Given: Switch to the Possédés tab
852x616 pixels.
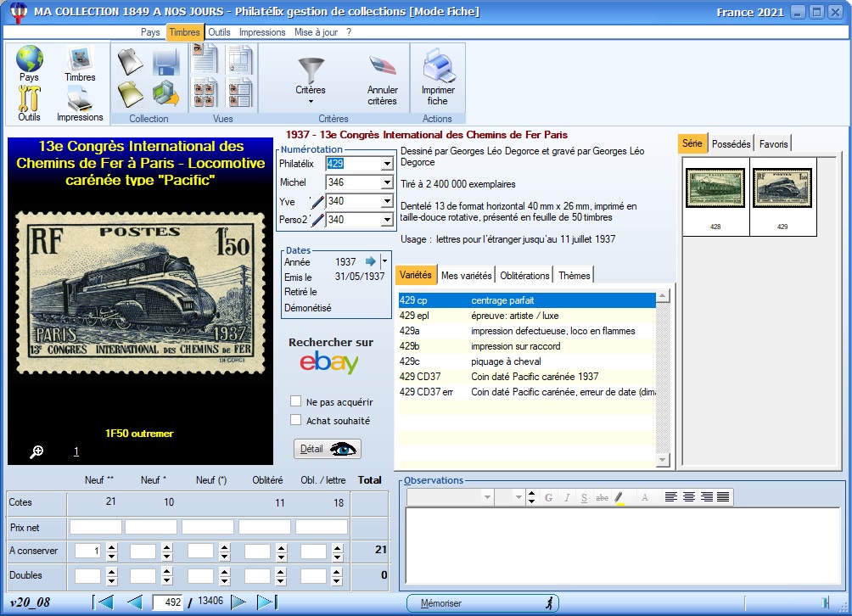Looking at the screenshot, I should (x=731, y=144).
